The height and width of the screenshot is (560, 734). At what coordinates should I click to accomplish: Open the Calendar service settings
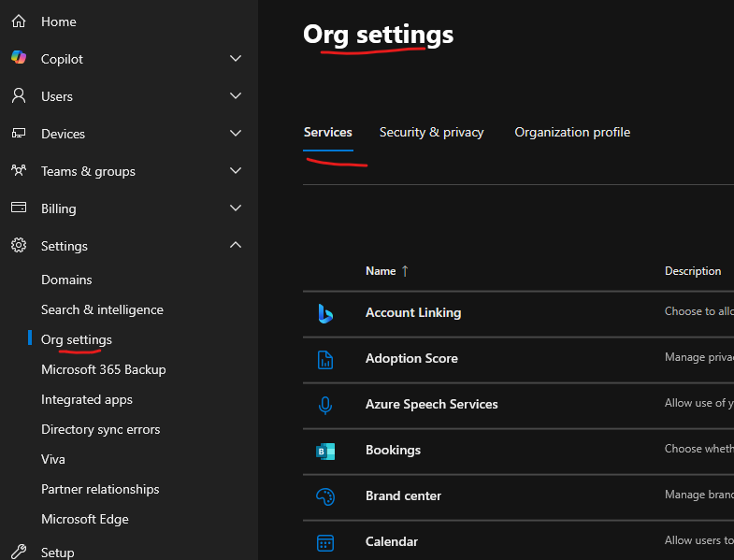[392, 541]
